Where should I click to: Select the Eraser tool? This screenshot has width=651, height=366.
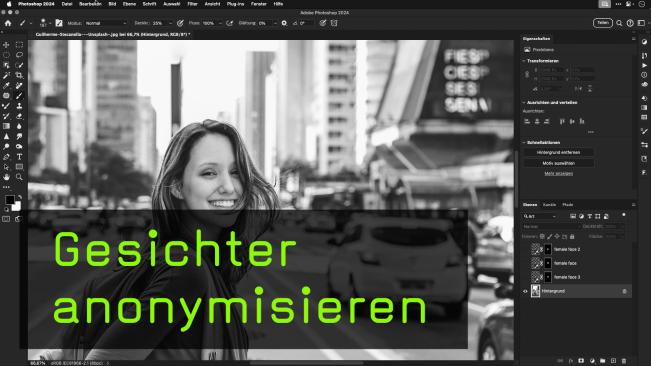tap(19, 116)
